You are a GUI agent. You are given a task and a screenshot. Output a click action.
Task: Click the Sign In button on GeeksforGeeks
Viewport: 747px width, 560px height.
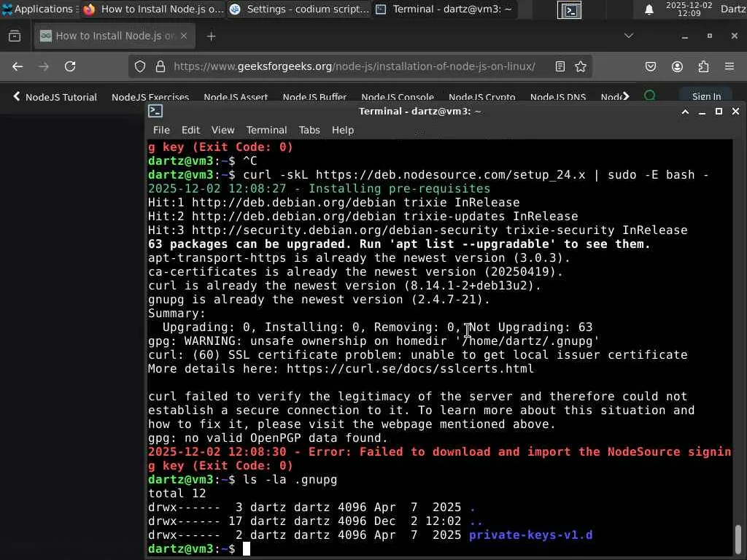706,96
